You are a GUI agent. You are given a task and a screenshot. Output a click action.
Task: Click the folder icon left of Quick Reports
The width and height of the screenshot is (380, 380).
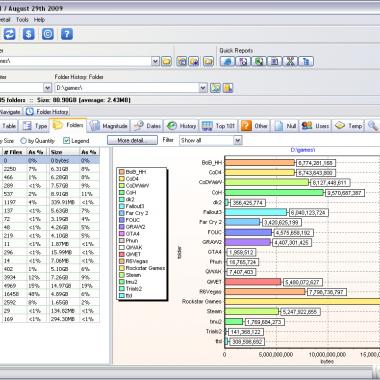point(208,61)
